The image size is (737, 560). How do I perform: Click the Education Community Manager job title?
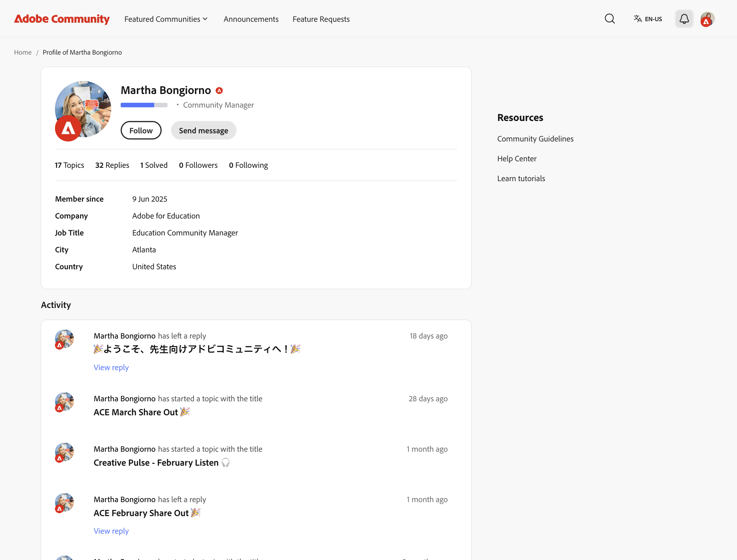(185, 233)
